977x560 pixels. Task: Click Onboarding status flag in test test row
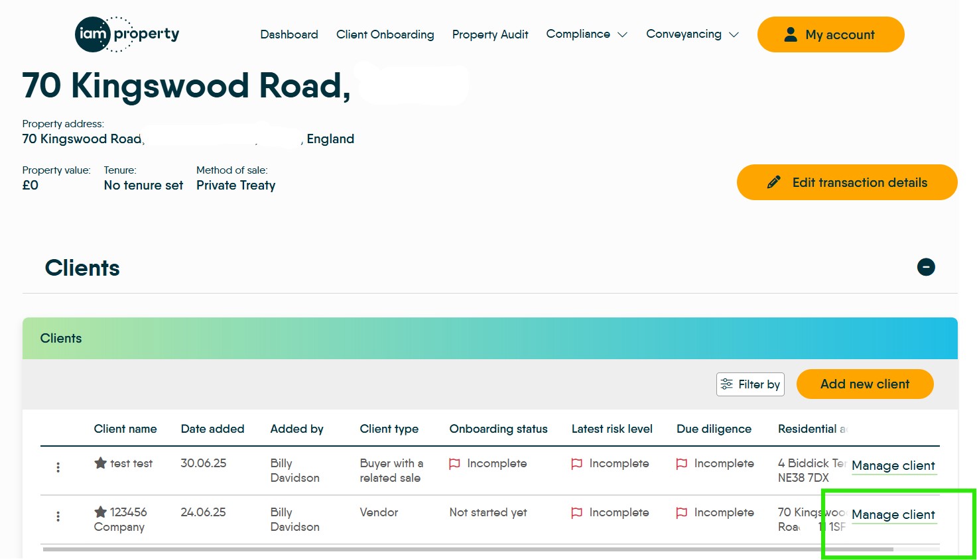tap(454, 464)
